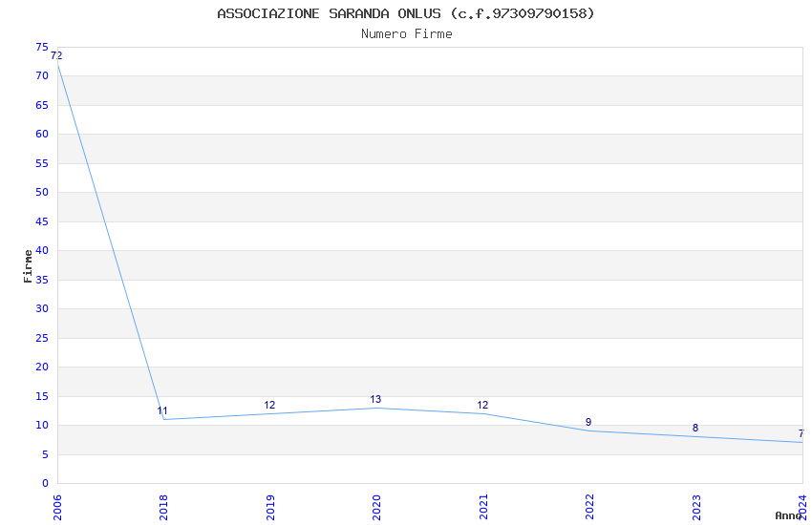This screenshot has height=525, width=812.
Task: Click the y-axis tick label 40
Action: coord(42,250)
